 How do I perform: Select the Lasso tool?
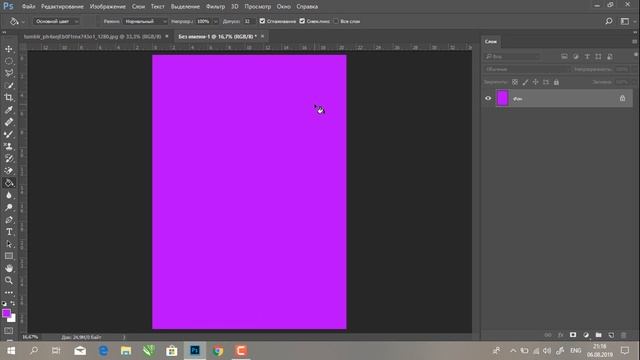click(x=9, y=73)
